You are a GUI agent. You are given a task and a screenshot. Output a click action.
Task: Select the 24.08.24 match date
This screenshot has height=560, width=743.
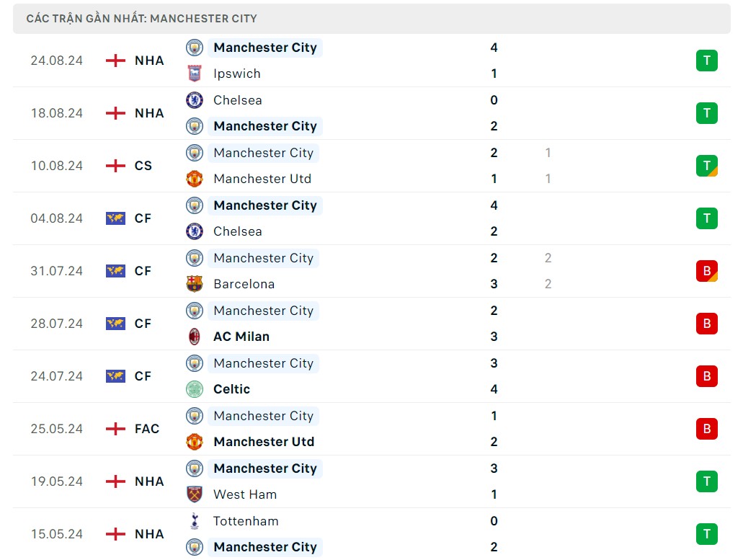[x=56, y=61]
